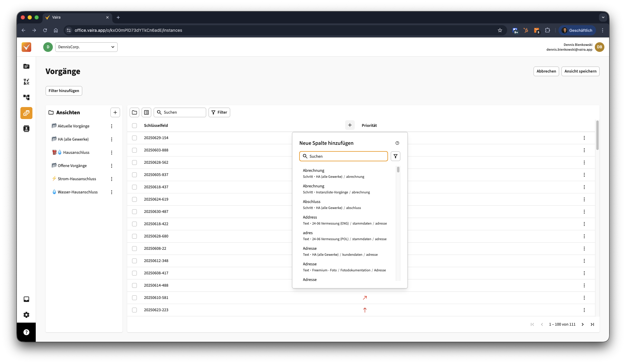The width and height of the screenshot is (626, 364).
Task: Click the column list scrollbar thumb
Action: tap(398, 170)
